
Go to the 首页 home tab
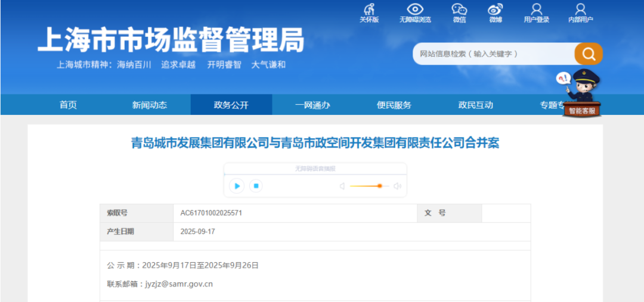click(x=68, y=105)
